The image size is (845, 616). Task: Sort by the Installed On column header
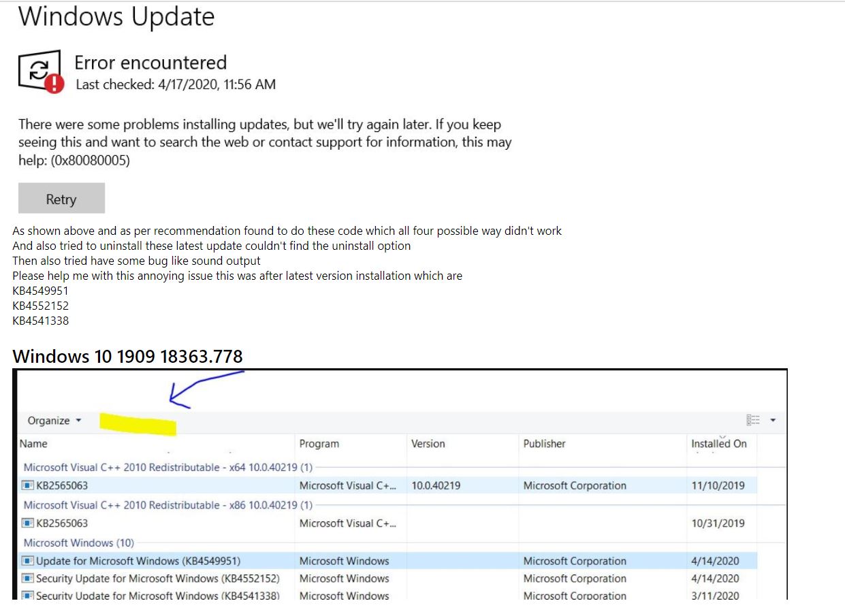coord(719,444)
